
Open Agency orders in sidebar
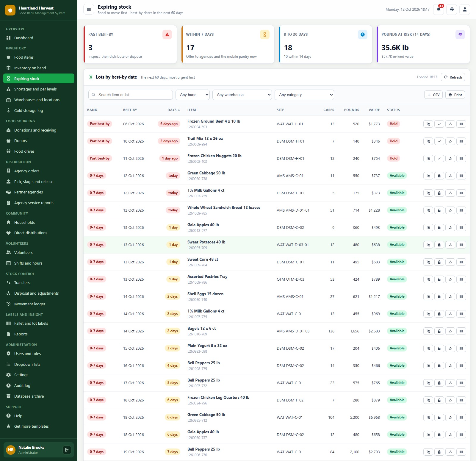click(x=39, y=171)
